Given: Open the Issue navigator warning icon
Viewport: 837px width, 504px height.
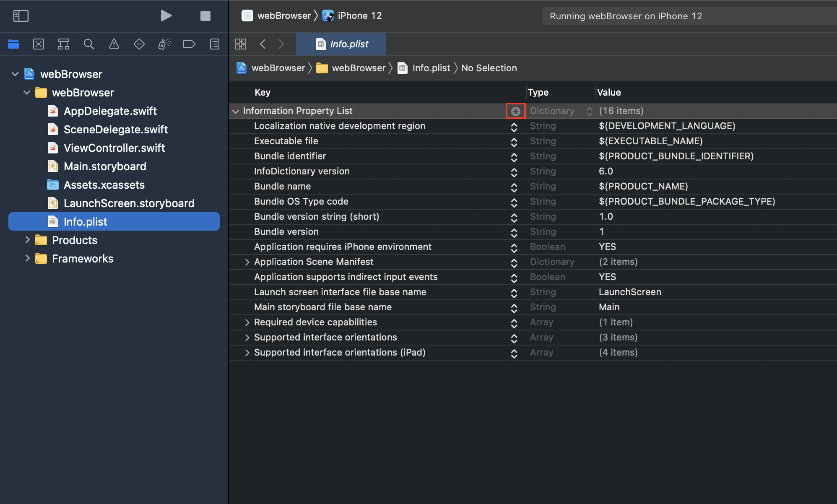Looking at the screenshot, I should 114,44.
